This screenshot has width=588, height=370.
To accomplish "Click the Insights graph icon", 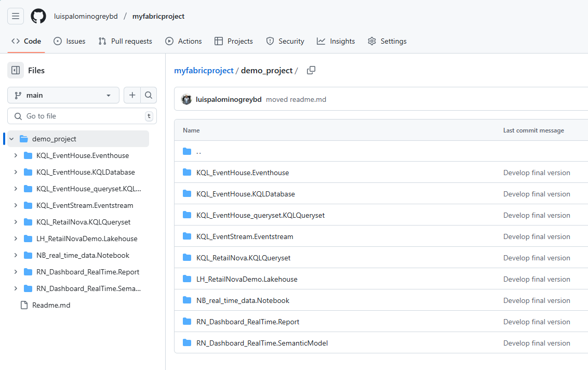I will pyautogui.click(x=321, y=41).
